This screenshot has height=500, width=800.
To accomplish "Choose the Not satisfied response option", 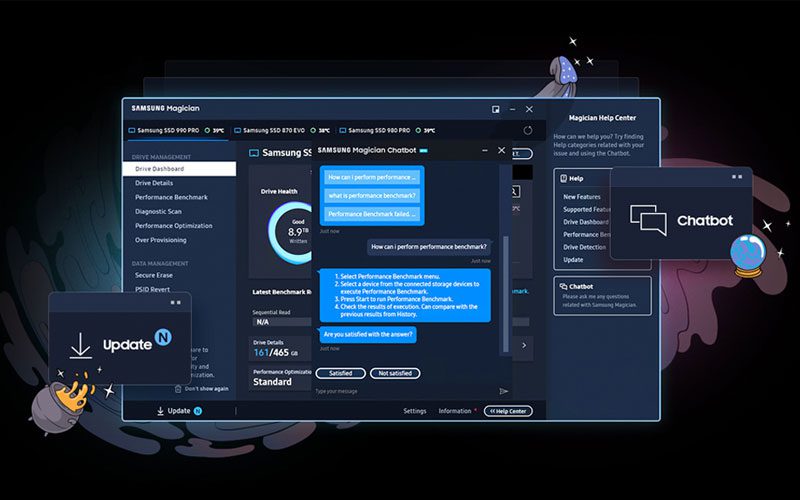I will [395, 373].
